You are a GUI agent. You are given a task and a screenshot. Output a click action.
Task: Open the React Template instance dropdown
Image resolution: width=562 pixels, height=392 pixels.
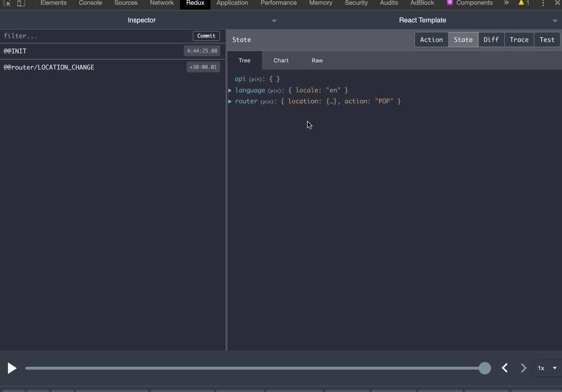tap(555, 21)
